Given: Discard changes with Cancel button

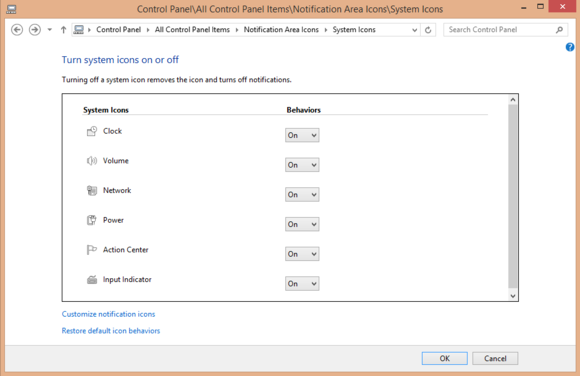Looking at the screenshot, I should tap(495, 358).
